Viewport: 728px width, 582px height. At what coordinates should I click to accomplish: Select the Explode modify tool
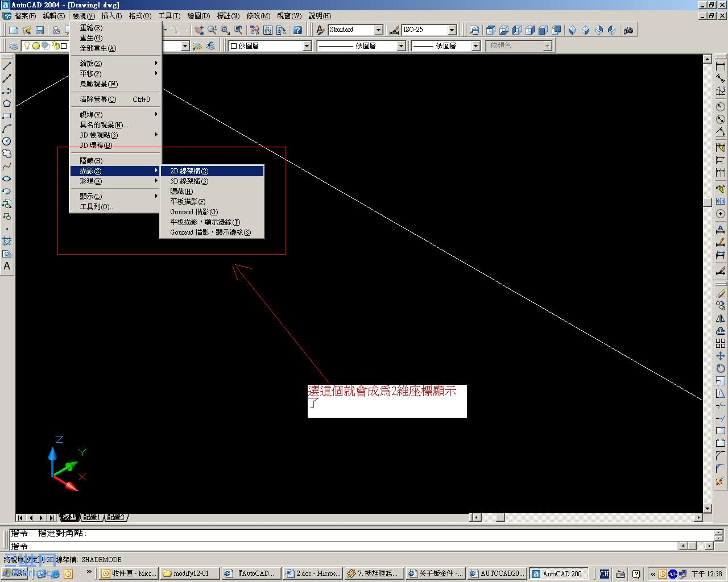721,481
